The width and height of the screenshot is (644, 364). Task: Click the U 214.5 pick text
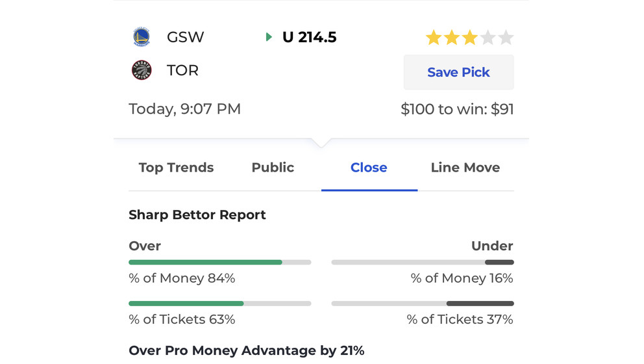coord(309,38)
